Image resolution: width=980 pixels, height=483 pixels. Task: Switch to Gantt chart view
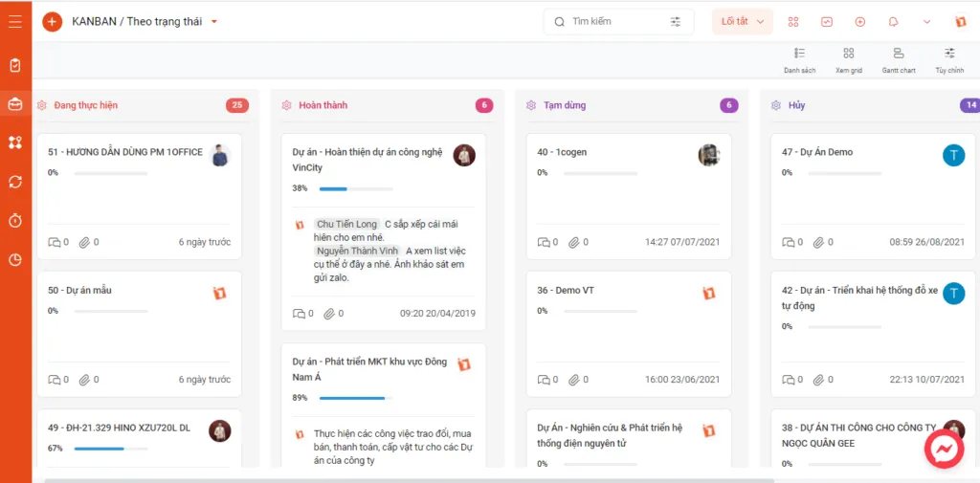tap(899, 60)
